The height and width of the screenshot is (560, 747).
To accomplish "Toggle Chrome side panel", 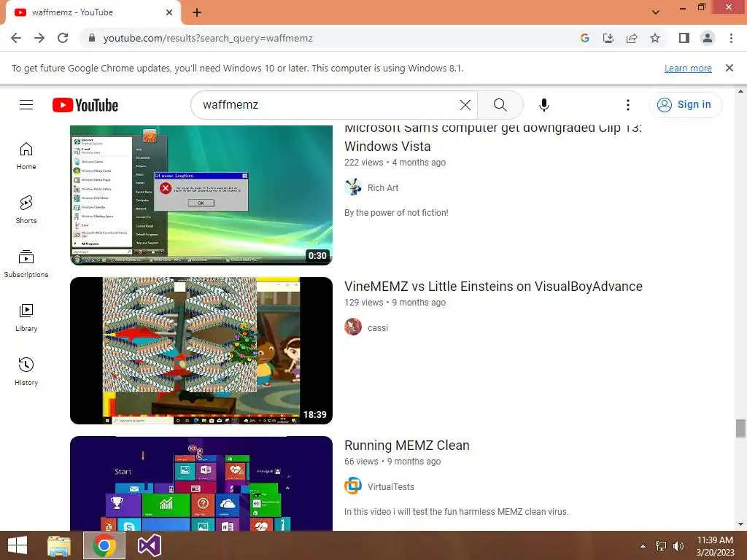I will tap(684, 38).
